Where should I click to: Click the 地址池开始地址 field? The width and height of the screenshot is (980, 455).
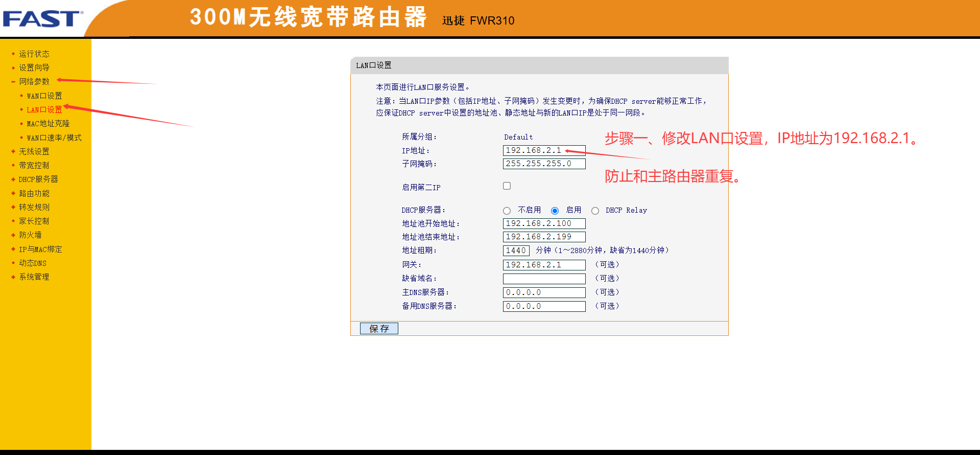pos(544,223)
